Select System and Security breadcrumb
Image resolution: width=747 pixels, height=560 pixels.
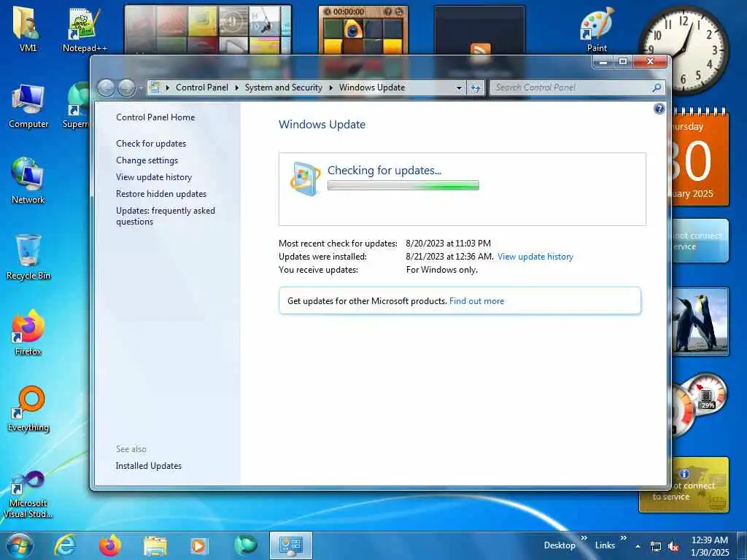coord(284,87)
